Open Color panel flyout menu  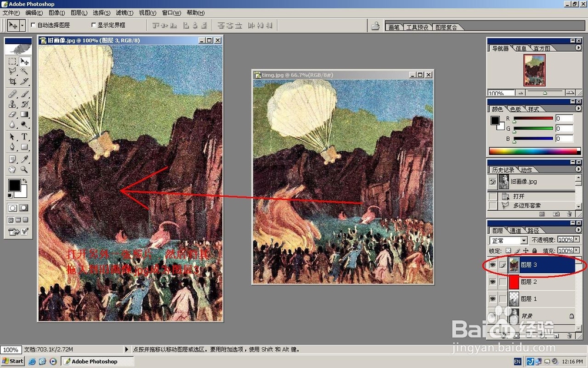tap(578, 108)
